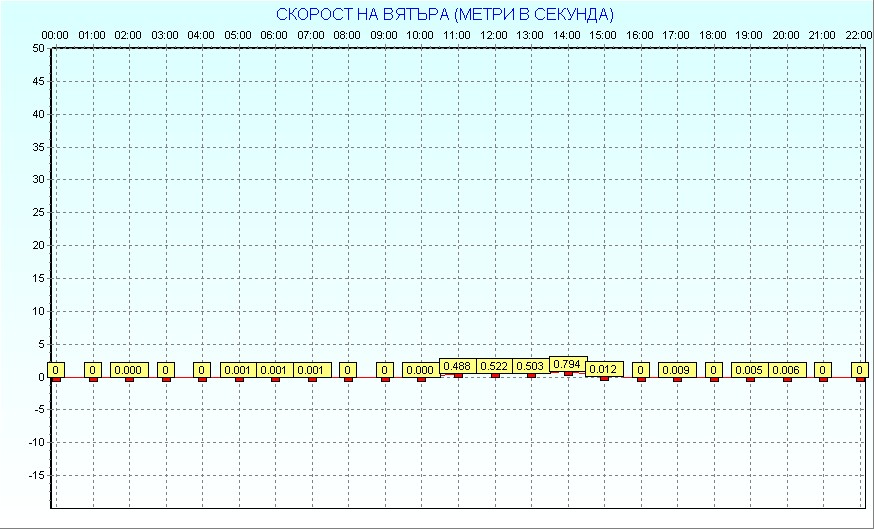Click the red marker beneath the 0.794 label
The image size is (874, 529).
(568, 374)
